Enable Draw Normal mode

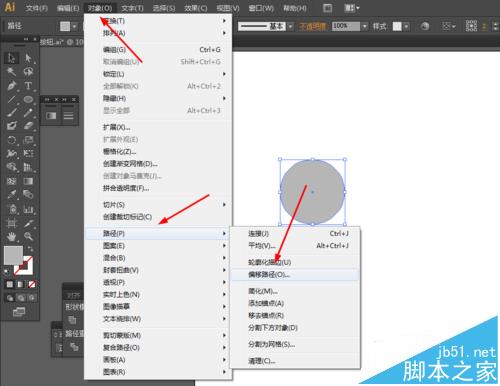[x=10, y=298]
